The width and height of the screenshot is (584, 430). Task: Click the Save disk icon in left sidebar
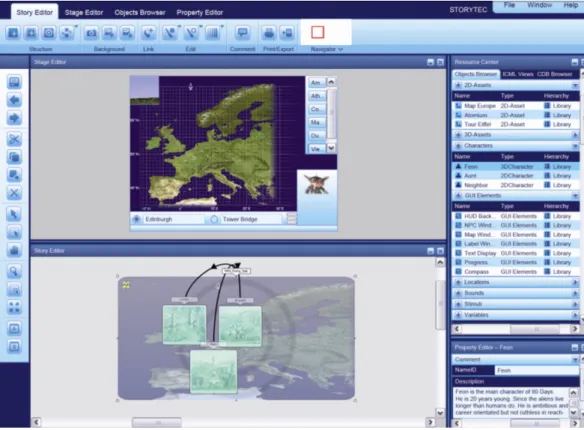point(14,82)
